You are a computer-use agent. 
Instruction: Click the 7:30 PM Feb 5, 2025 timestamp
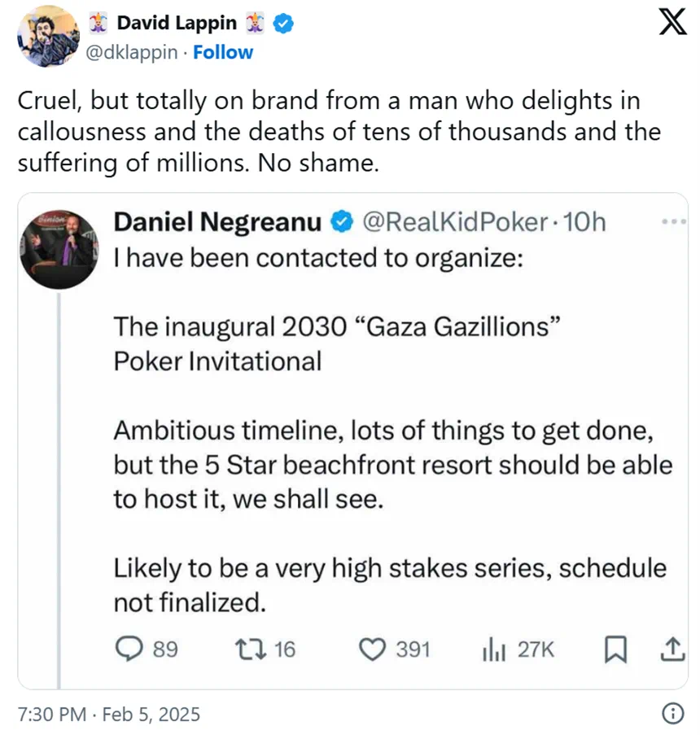click(108, 715)
